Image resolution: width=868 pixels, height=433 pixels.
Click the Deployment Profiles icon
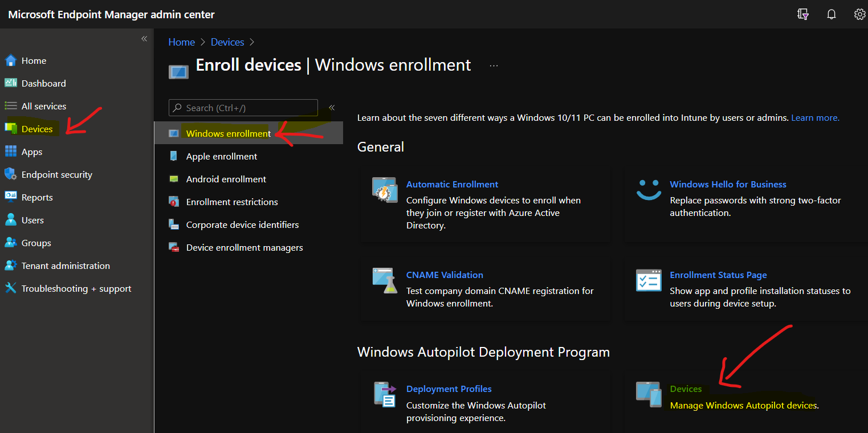(384, 394)
